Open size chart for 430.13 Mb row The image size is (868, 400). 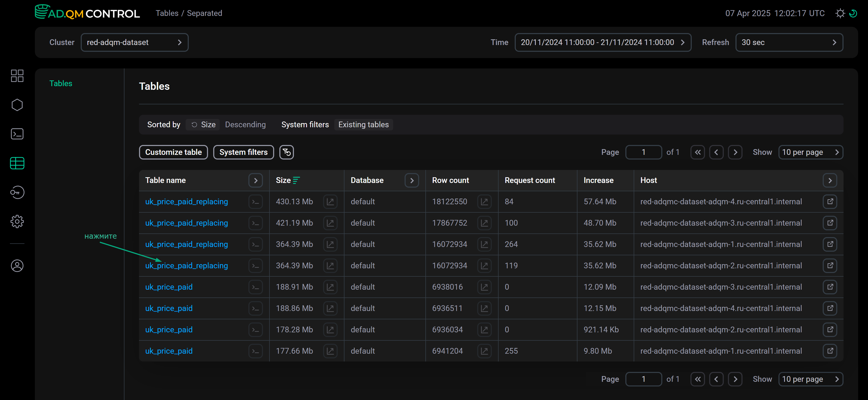point(330,202)
